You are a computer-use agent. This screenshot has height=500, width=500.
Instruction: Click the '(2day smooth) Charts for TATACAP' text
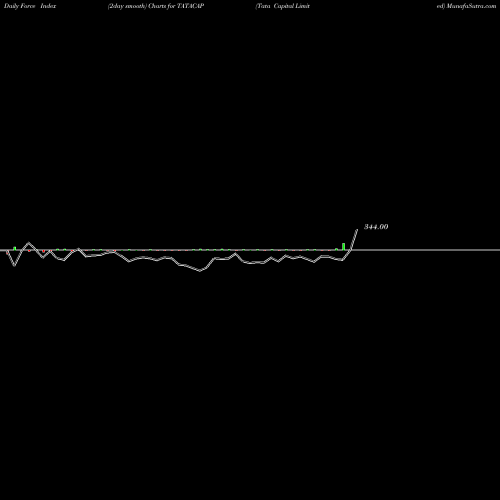[x=156, y=6]
